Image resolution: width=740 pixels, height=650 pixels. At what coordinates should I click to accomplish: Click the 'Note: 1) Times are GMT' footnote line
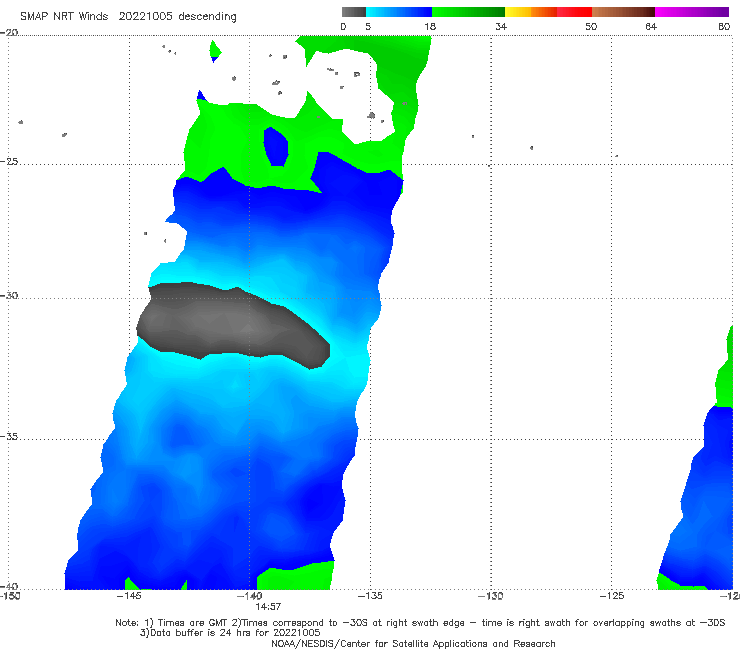tap(420, 623)
